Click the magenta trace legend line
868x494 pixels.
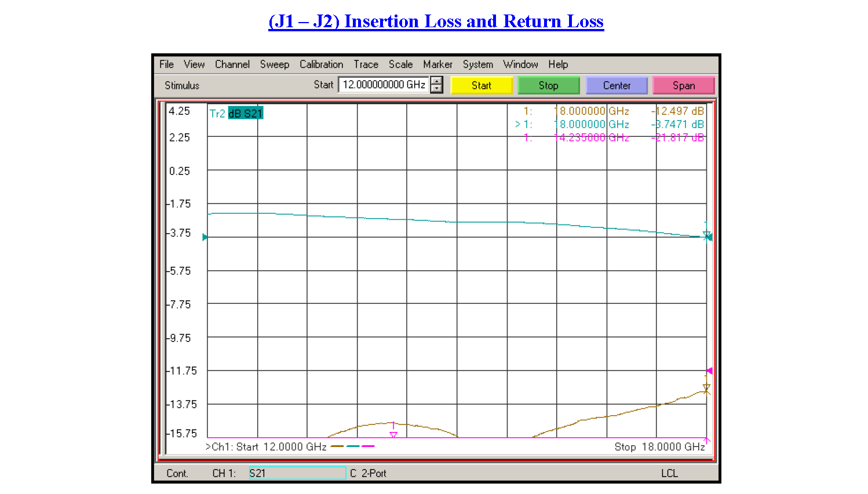click(368, 446)
